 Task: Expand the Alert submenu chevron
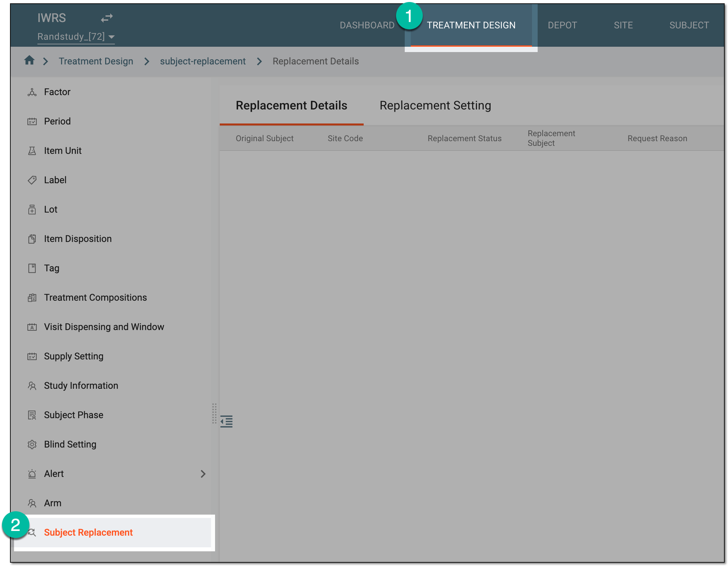tap(203, 474)
